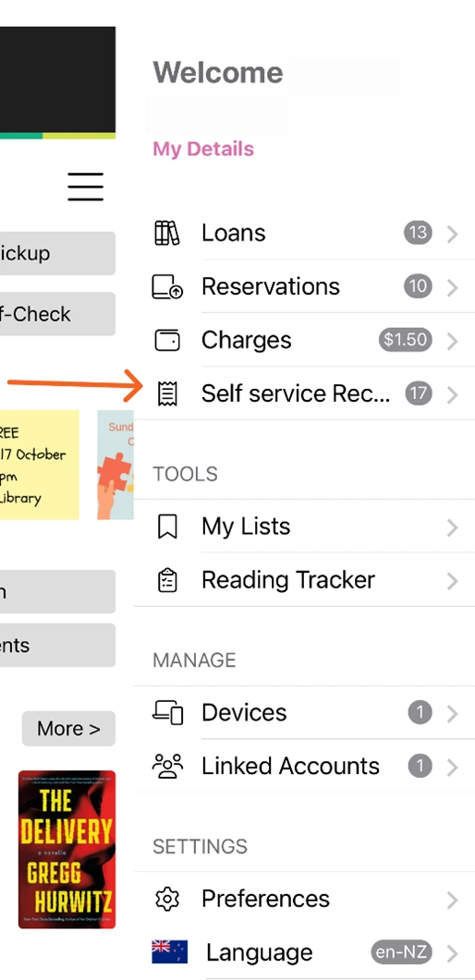Tap the Preferences gear icon
This screenshot has height=980, width=475.
(167, 900)
